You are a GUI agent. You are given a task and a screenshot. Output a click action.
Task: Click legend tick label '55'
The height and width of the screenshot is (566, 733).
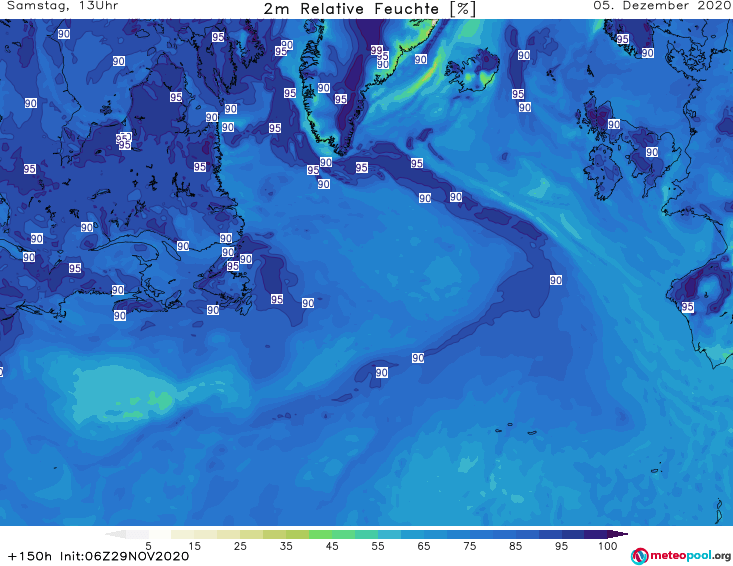(378, 546)
